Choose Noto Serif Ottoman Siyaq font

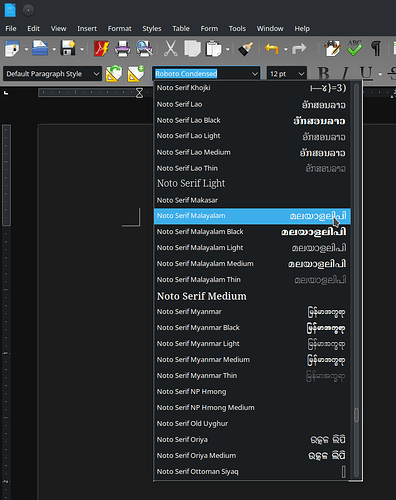(x=252, y=472)
